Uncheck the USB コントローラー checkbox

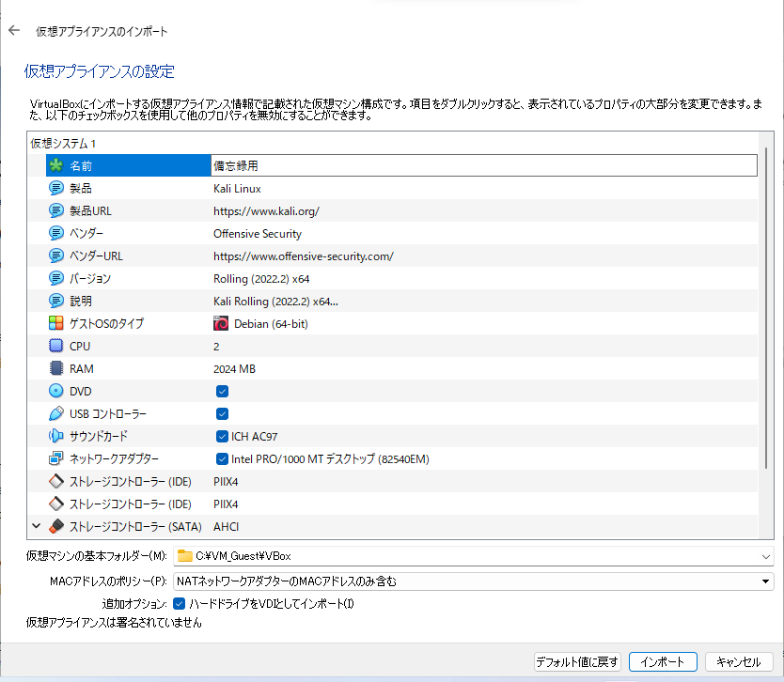tap(223, 413)
